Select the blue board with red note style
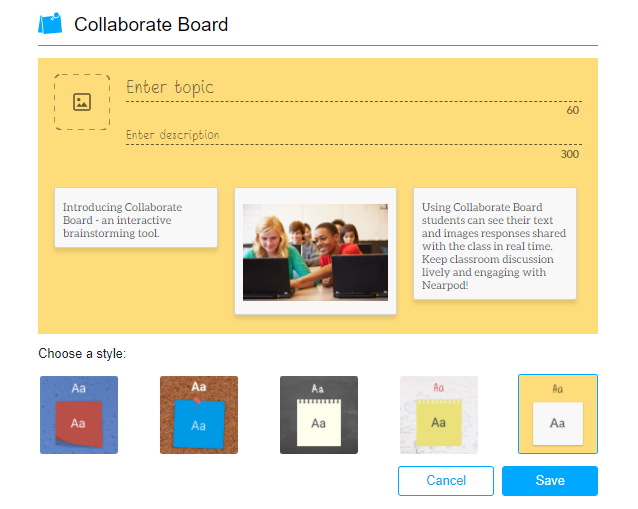Screen dimensions: 638x509 point(79,415)
